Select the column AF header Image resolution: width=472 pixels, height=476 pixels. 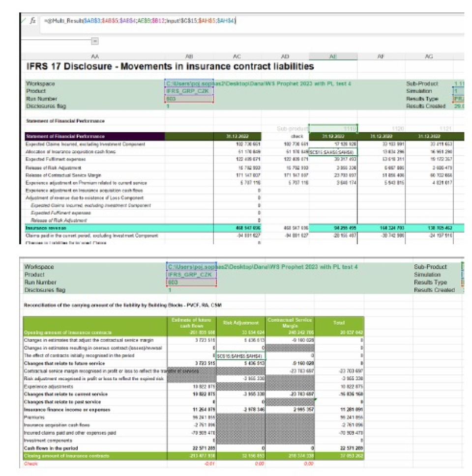pyautogui.click(x=381, y=57)
